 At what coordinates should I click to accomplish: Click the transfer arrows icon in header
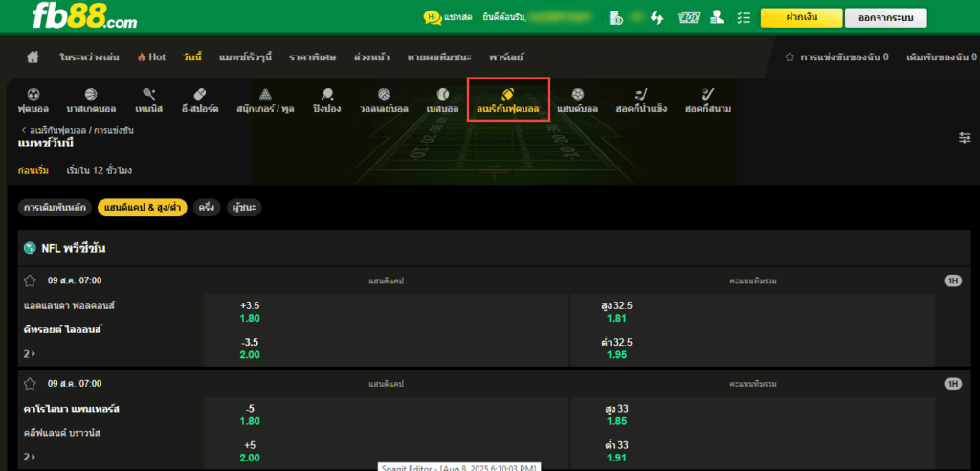point(657,17)
